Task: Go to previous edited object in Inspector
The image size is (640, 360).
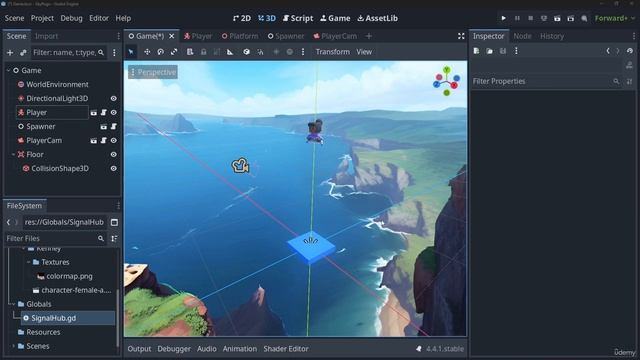Action: (x=608, y=51)
